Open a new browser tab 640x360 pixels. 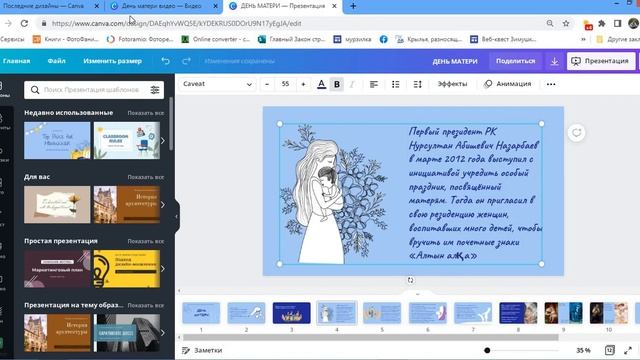pos(353,6)
